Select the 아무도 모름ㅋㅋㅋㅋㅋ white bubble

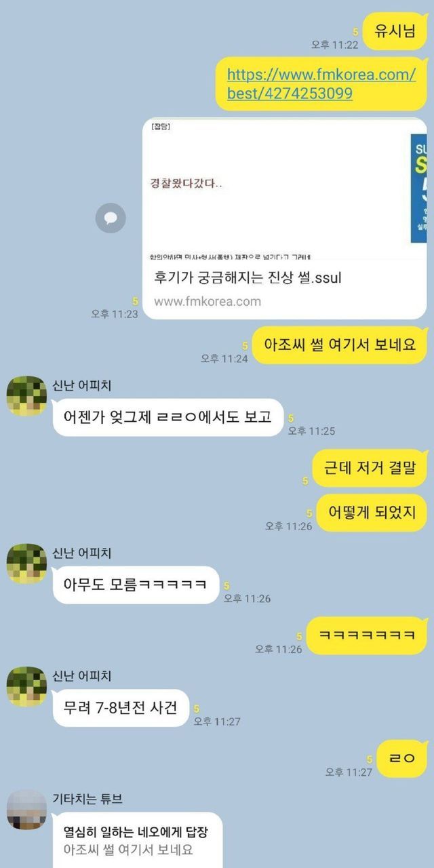tap(136, 585)
